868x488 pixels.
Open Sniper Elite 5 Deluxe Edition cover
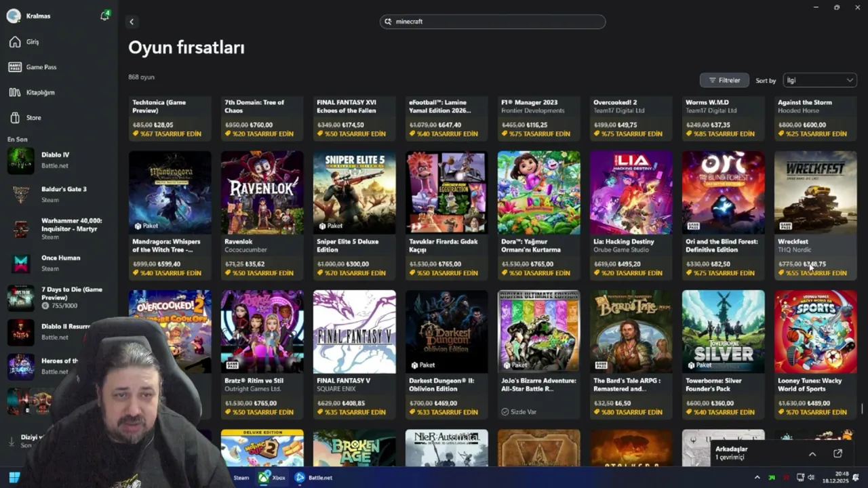pyautogui.click(x=354, y=192)
